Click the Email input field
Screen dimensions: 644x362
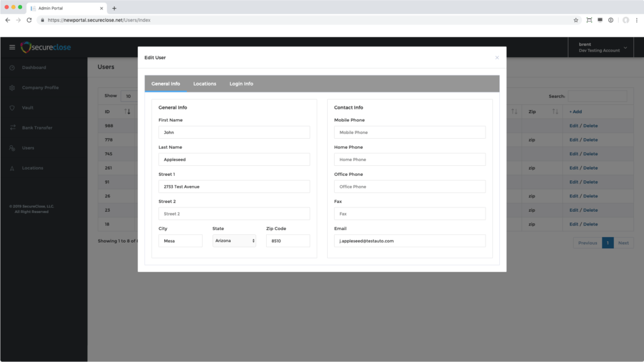tap(409, 241)
